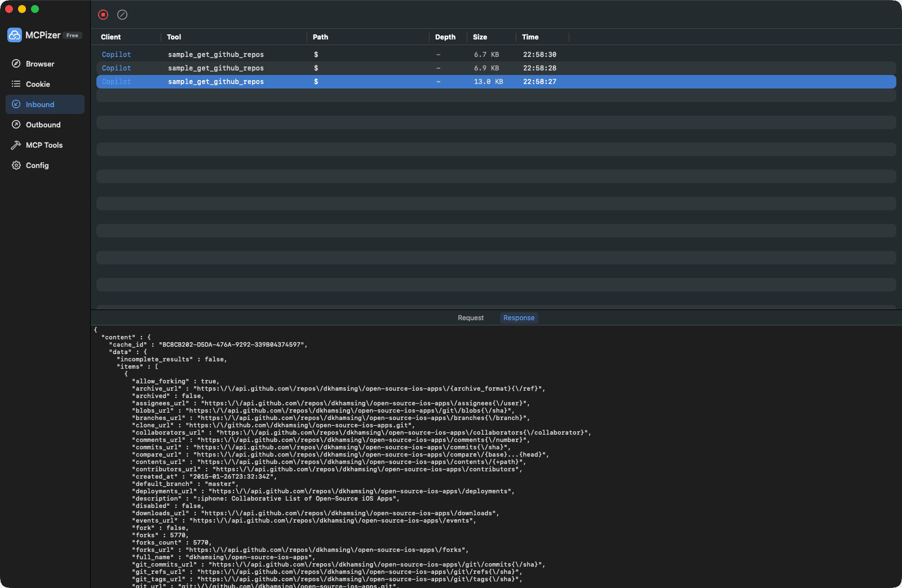This screenshot has height=588, width=902.
Task: Click the contributors_url line in the response
Action: tap(328, 469)
